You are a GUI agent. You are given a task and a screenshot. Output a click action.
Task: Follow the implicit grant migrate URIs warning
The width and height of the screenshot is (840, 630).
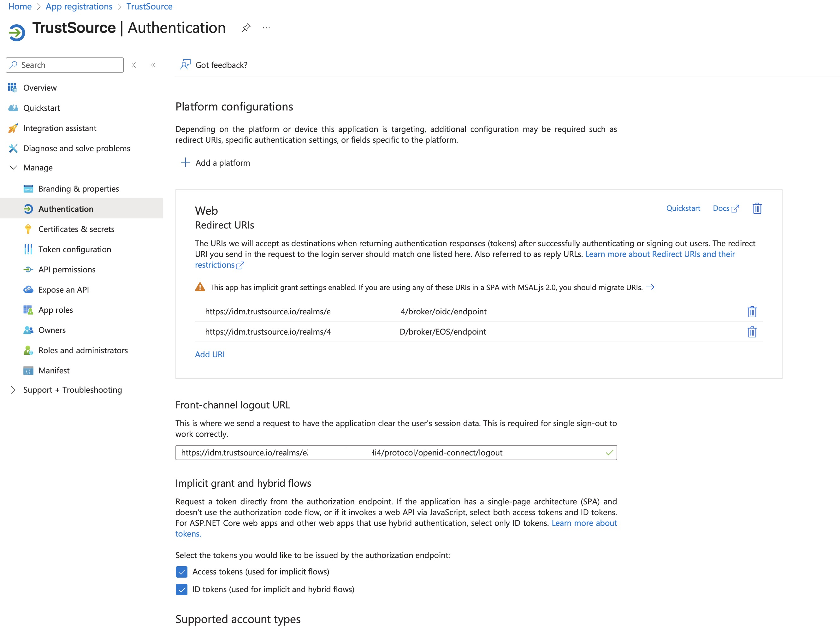click(426, 287)
